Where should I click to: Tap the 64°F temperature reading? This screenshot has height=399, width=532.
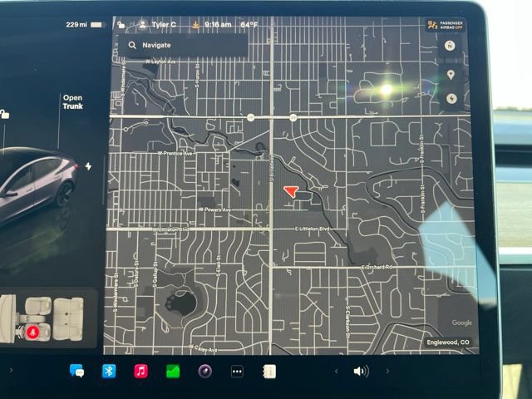[x=249, y=25]
